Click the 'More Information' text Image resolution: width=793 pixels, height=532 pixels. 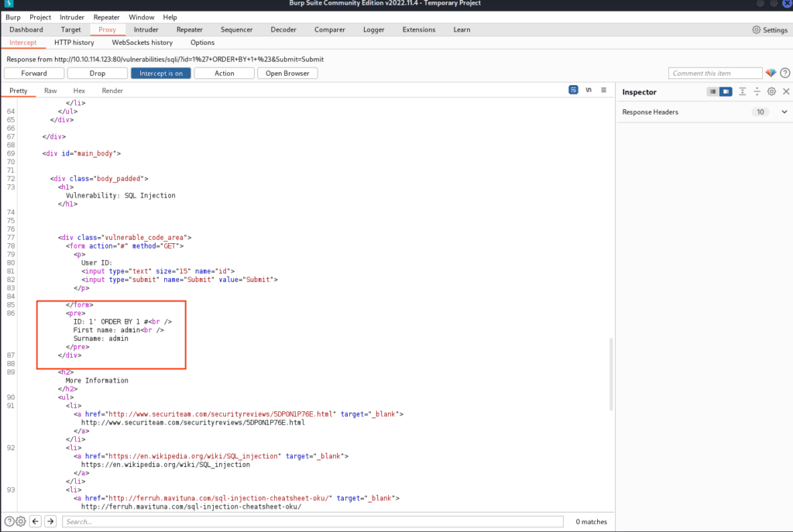(x=97, y=380)
